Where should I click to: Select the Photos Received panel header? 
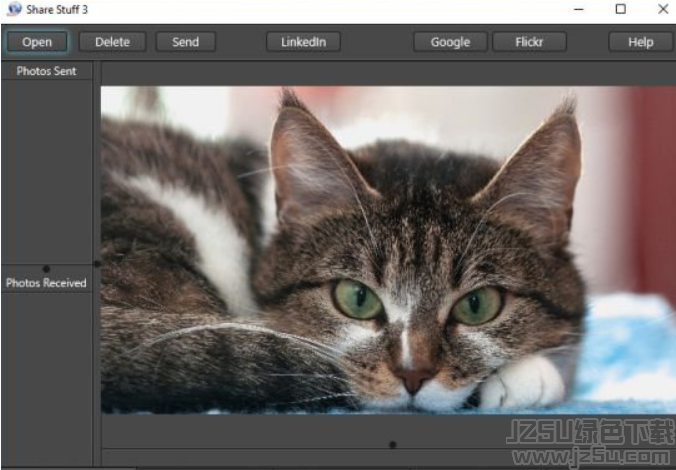pyautogui.click(x=47, y=283)
